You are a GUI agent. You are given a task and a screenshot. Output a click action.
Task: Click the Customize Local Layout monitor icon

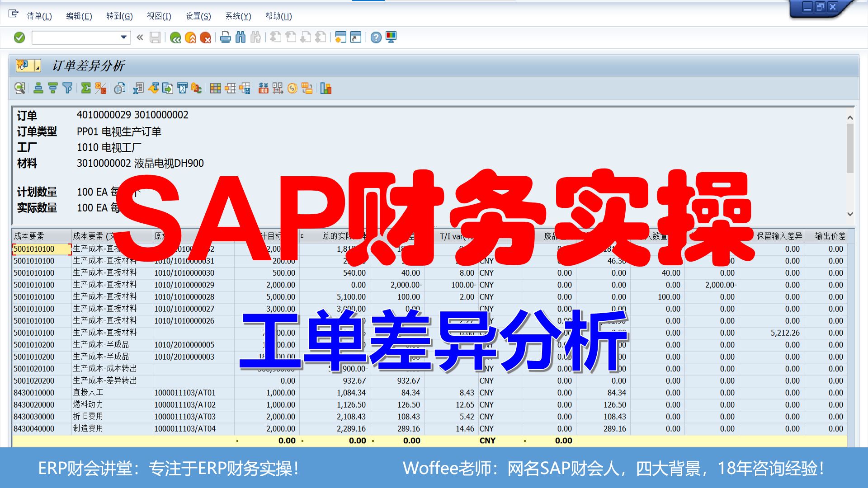tap(391, 38)
